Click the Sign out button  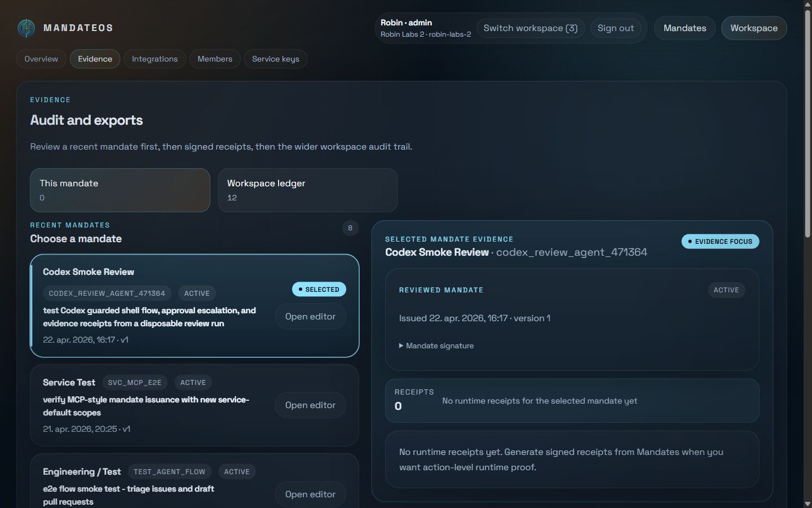616,28
